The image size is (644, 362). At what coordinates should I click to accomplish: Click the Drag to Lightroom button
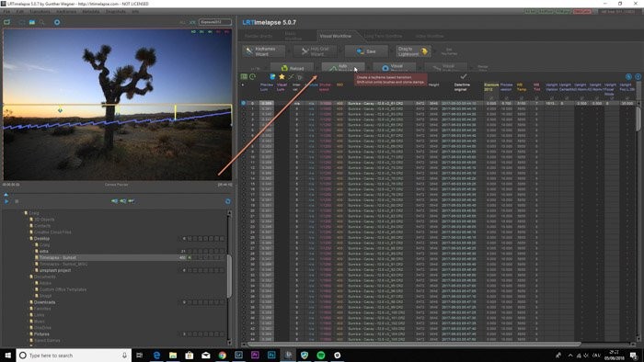click(413, 51)
